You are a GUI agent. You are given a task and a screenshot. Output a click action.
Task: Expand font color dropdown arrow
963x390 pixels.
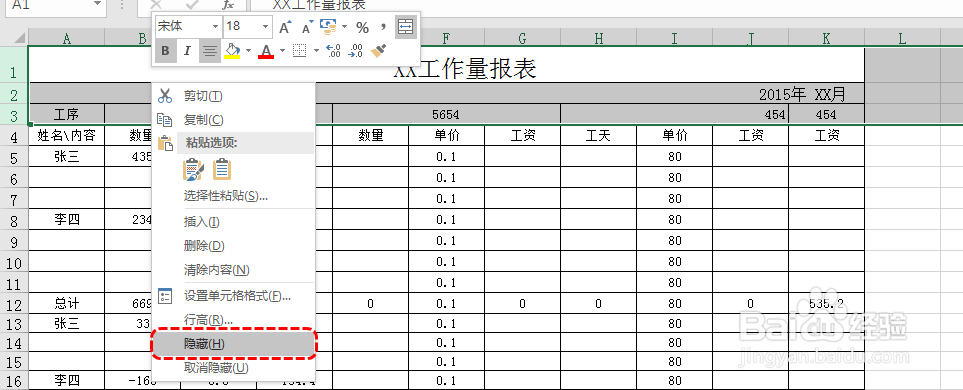coord(283,50)
